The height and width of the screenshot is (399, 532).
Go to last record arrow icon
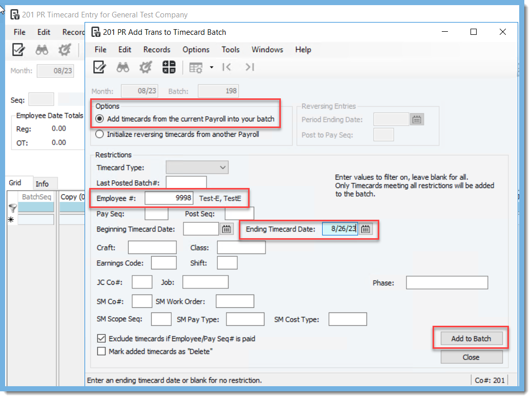pyautogui.click(x=250, y=67)
